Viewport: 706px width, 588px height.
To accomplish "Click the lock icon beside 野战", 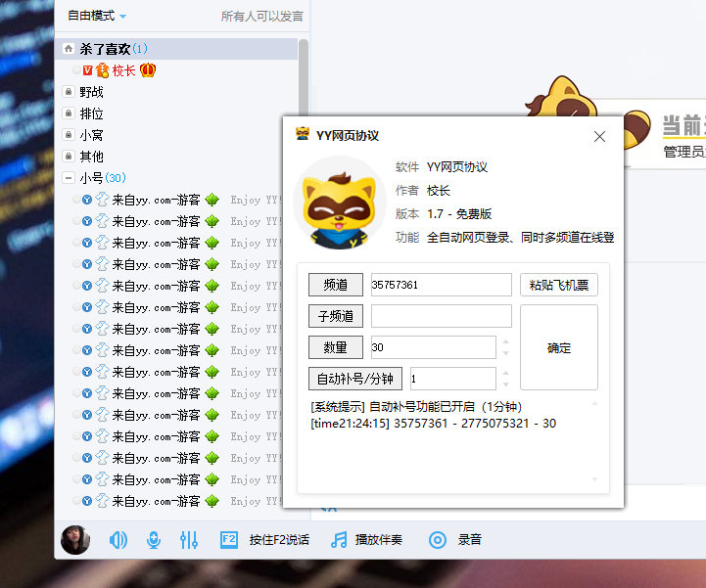I will [x=69, y=92].
